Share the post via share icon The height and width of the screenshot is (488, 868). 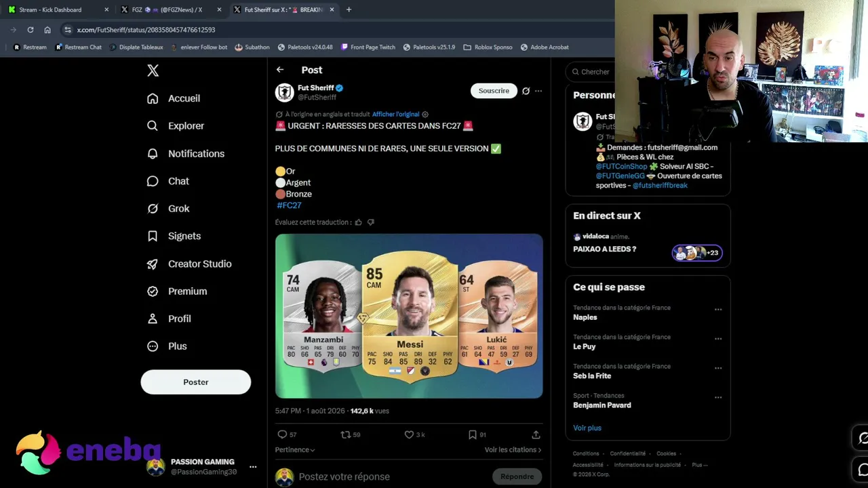click(x=536, y=434)
